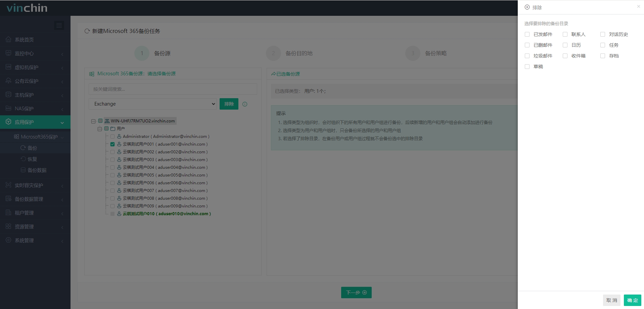This screenshot has height=309, width=644.
Task: Click the 应用保护 shield icon
Action: [8, 122]
